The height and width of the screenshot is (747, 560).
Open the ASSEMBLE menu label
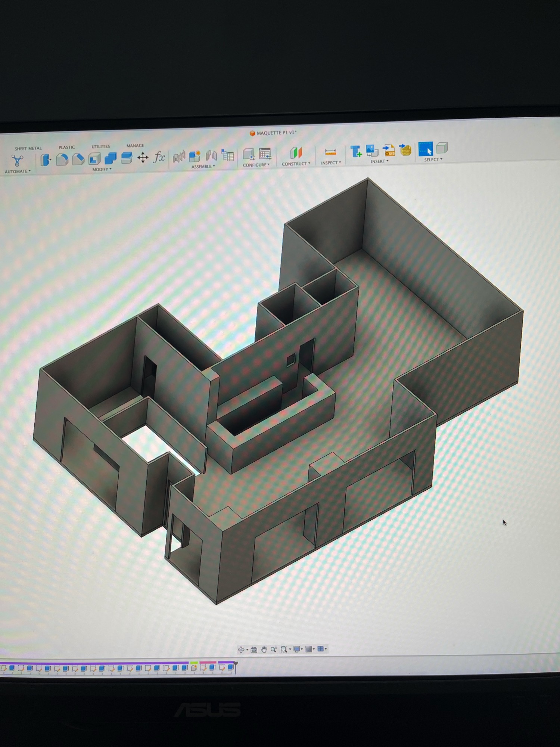point(203,167)
